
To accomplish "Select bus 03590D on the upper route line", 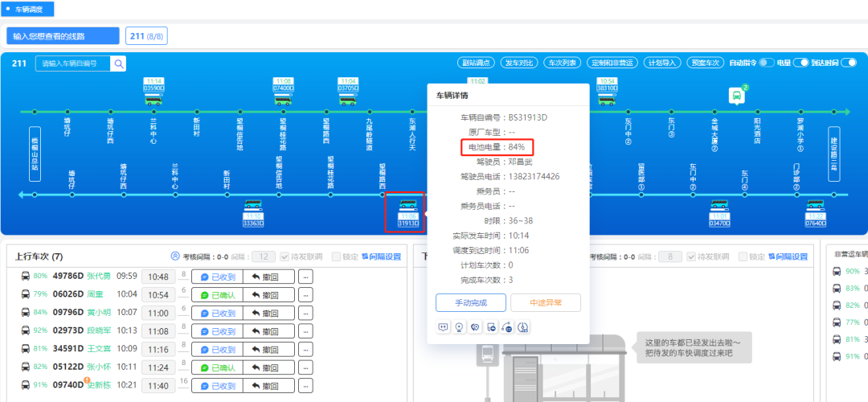I will point(154,93).
